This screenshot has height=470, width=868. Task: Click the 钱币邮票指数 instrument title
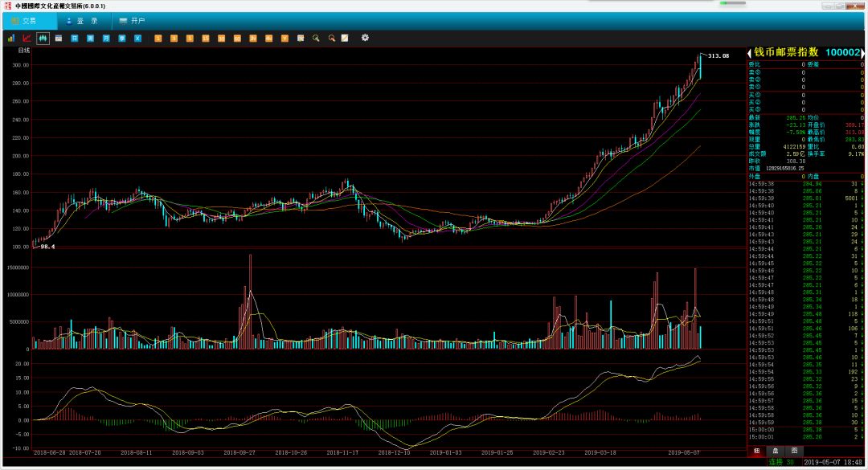click(786, 52)
